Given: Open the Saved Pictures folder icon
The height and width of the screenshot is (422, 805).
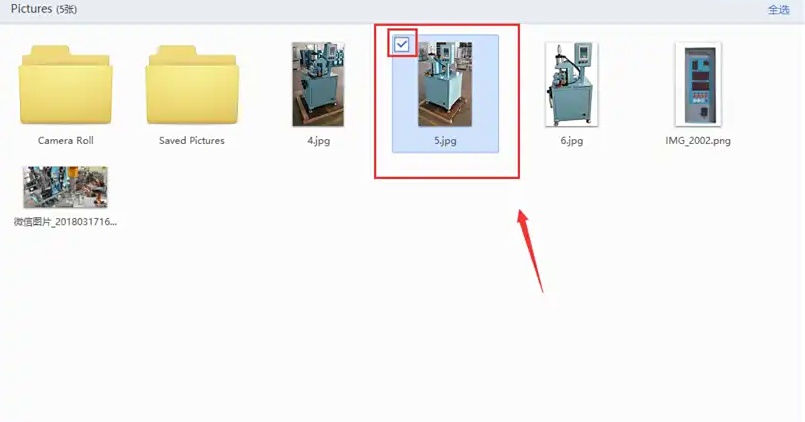Looking at the screenshot, I should (x=192, y=85).
